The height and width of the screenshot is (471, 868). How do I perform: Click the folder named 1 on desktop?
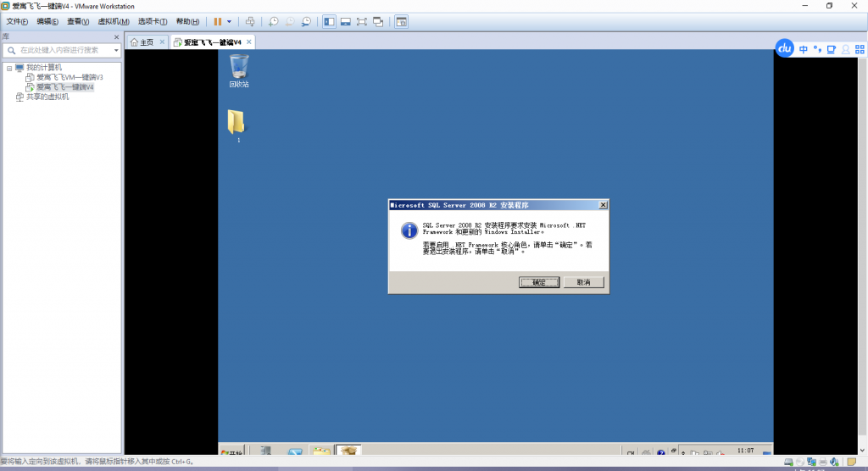236,125
